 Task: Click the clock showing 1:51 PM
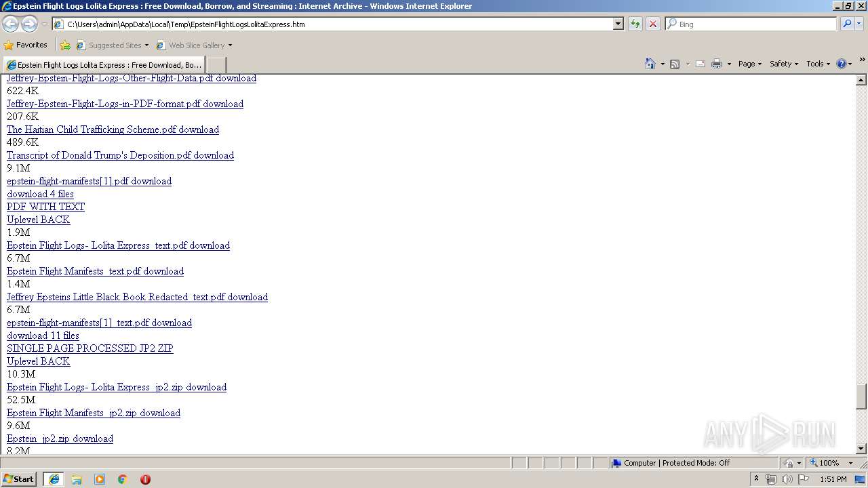click(833, 479)
